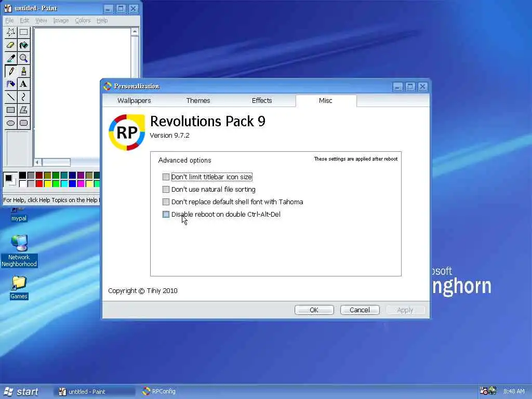
Task: Click the Personalization title bar icon
Action: tap(108, 86)
